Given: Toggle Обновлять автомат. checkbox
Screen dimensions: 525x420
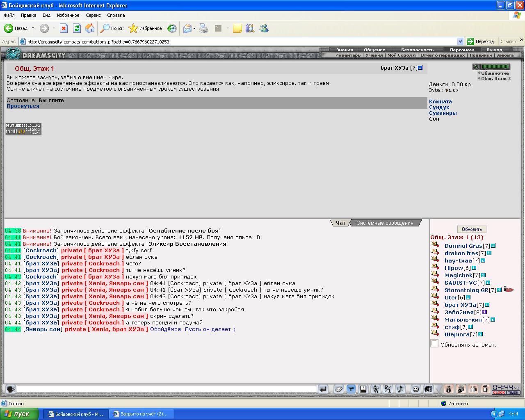Looking at the screenshot, I should click(x=434, y=343).
